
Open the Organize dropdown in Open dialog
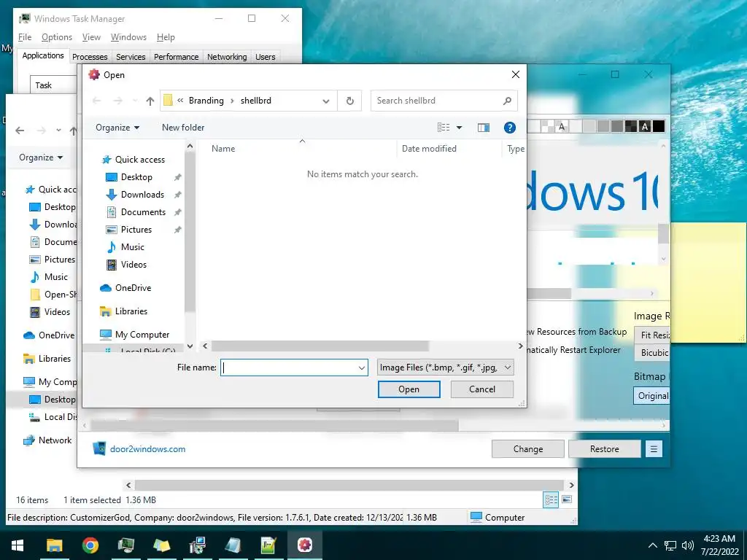(x=117, y=128)
